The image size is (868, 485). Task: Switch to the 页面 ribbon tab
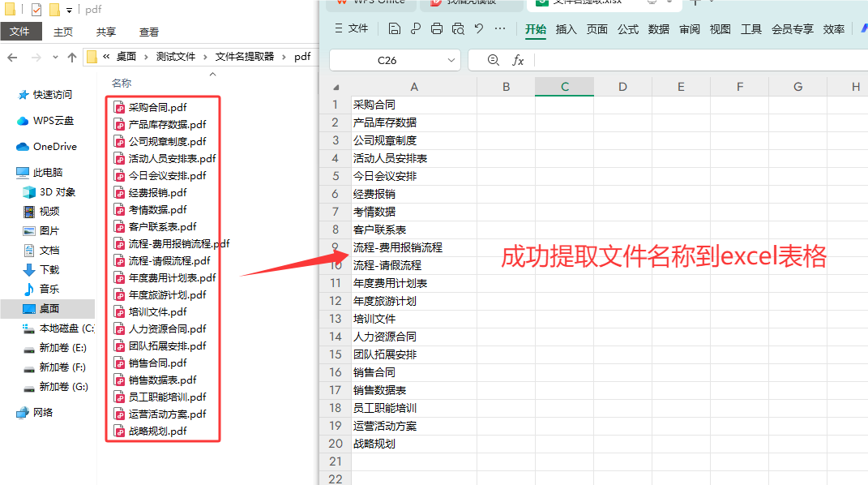coord(596,29)
